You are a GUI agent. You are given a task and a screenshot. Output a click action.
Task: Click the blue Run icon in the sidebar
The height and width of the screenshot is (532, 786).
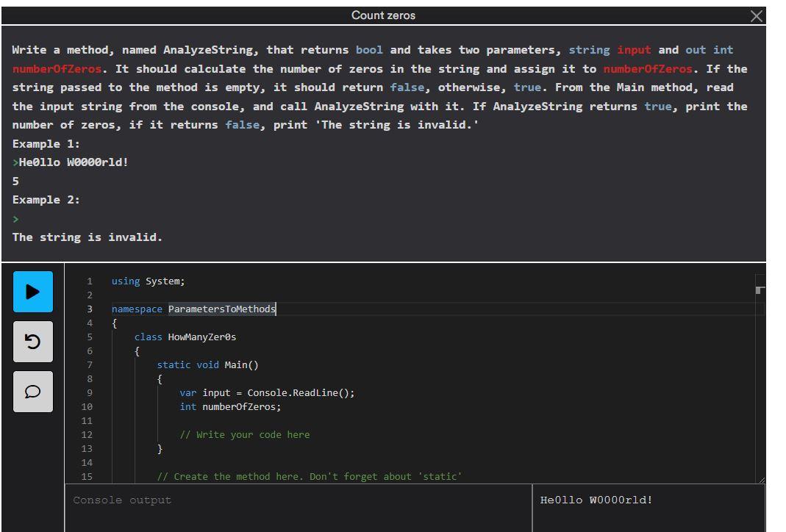[32, 292]
